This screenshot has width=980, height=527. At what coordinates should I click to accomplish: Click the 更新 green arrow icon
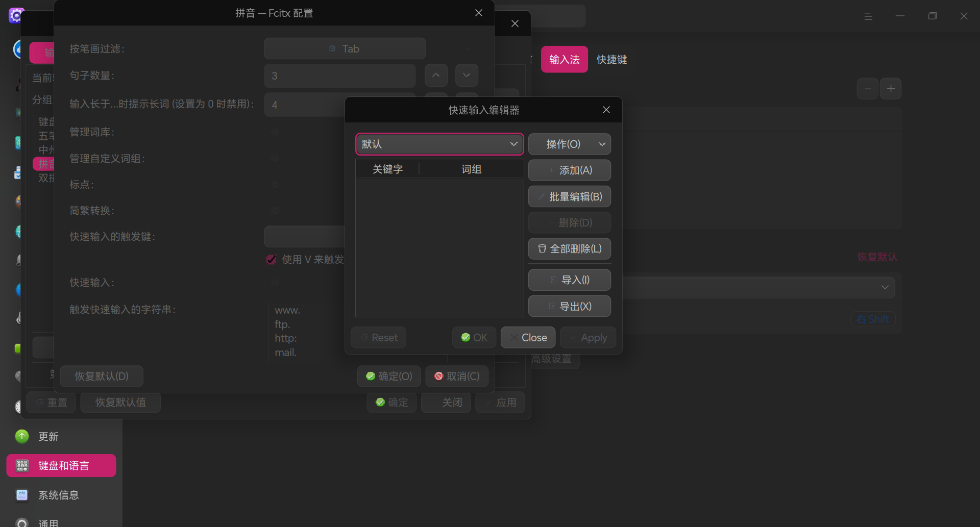(22, 436)
